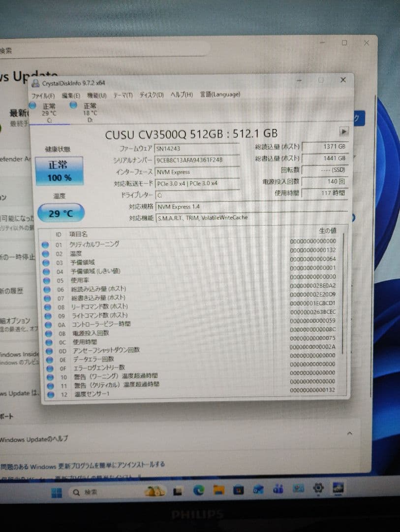The height and width of the screenshot is (532, 400).
Task: Click the status icon on the クリティカルワーニング row
Action: pyautogui.click(x=45, y=244)
